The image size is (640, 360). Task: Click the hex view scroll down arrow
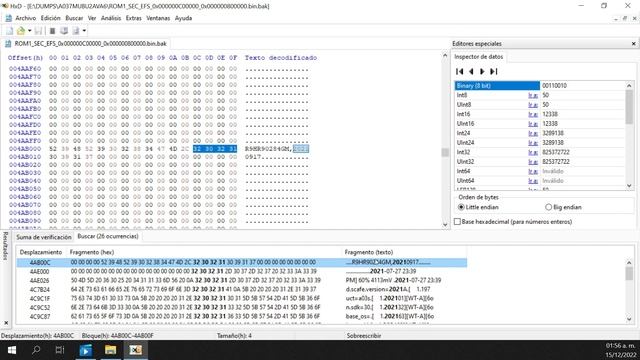point(445,224)
